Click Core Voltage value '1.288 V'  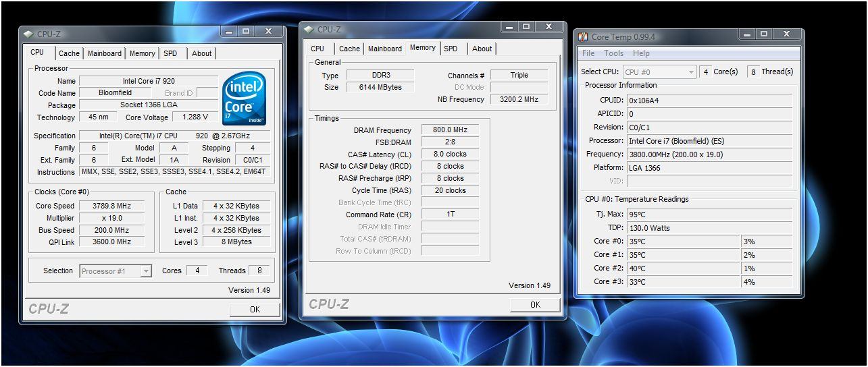point(195,117)
